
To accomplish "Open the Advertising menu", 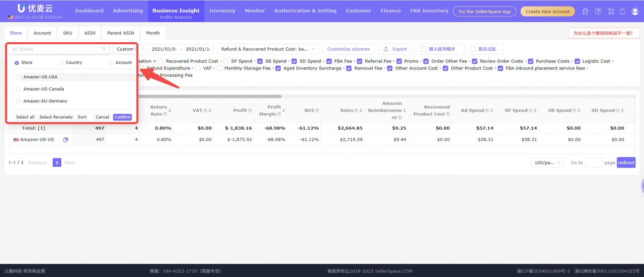I will point(128,11).
